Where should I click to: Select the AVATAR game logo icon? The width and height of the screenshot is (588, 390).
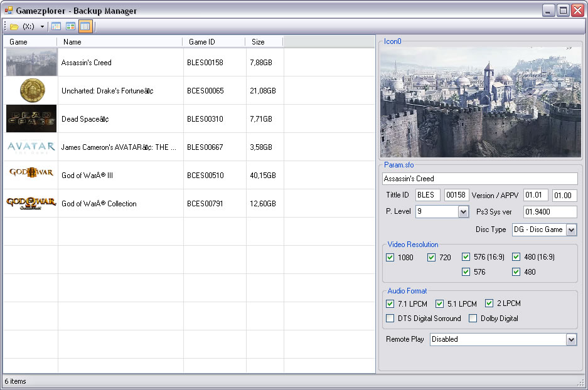coord(31,147)
